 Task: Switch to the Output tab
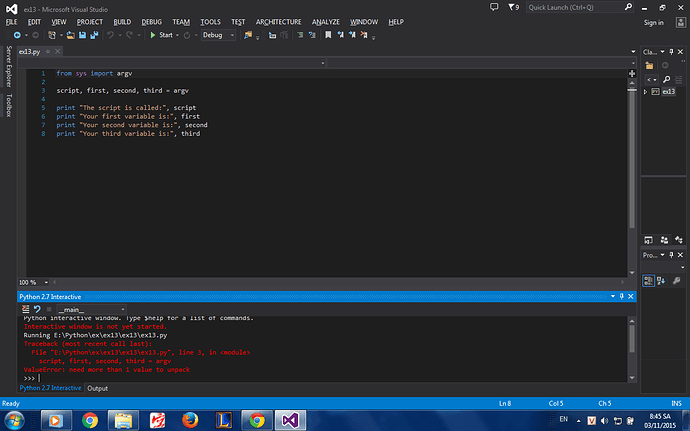tap(97, 388)
